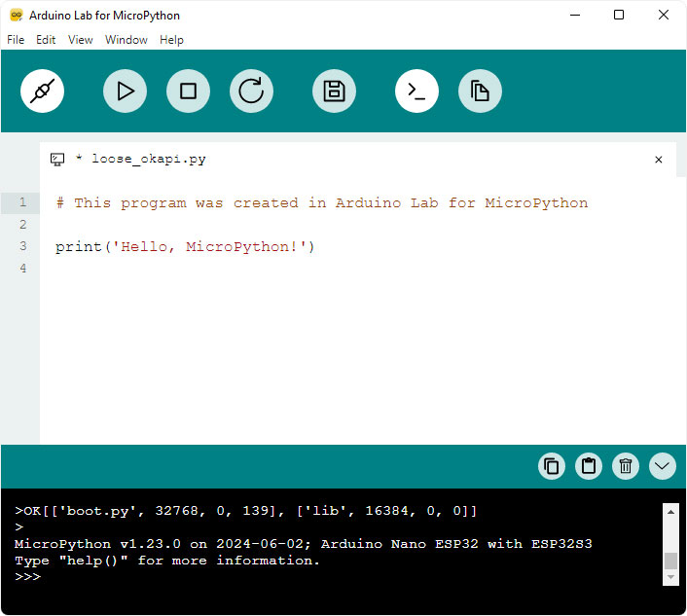Click the print('Hello, MicroPython!') line
Screen dimensions: 687x616
[185, 246]
